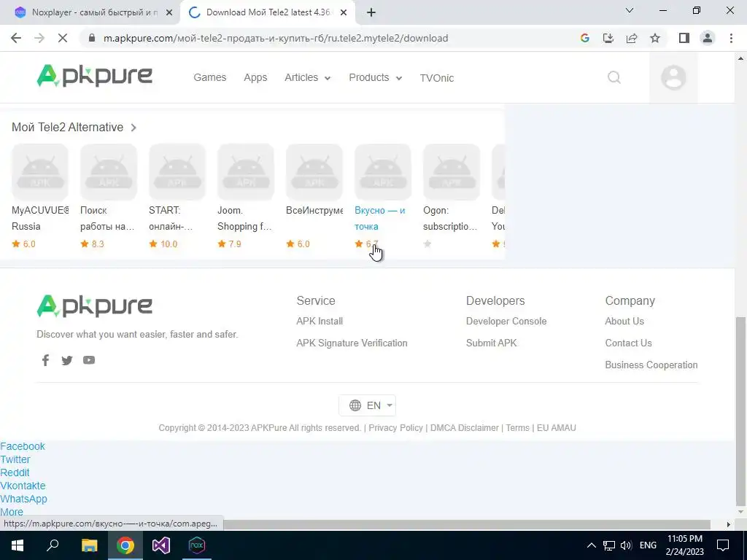Open the Chrome profile icon
The width and height of the screenshot is (747, 560).
click(708, 38)
